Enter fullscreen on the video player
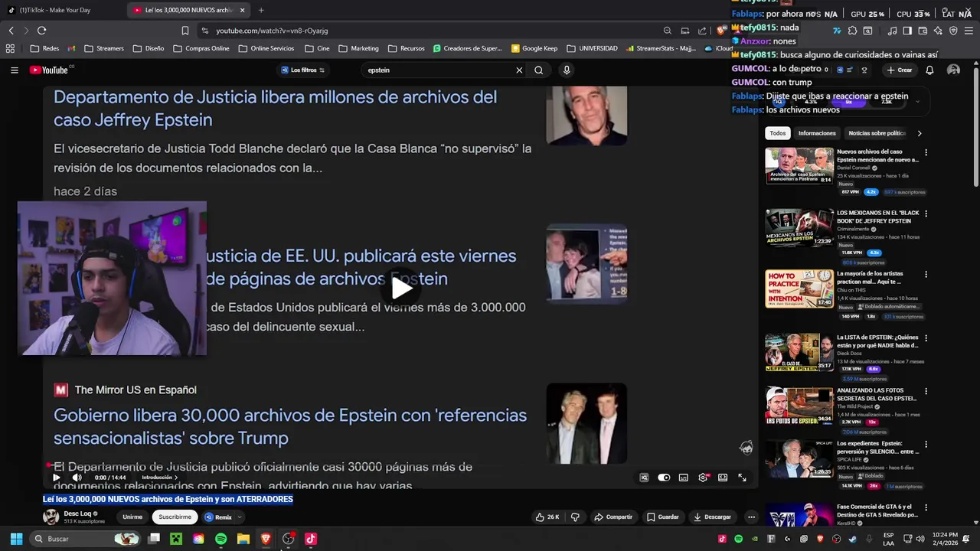Viewport: 980px width, 551px height. coord(742,478)
